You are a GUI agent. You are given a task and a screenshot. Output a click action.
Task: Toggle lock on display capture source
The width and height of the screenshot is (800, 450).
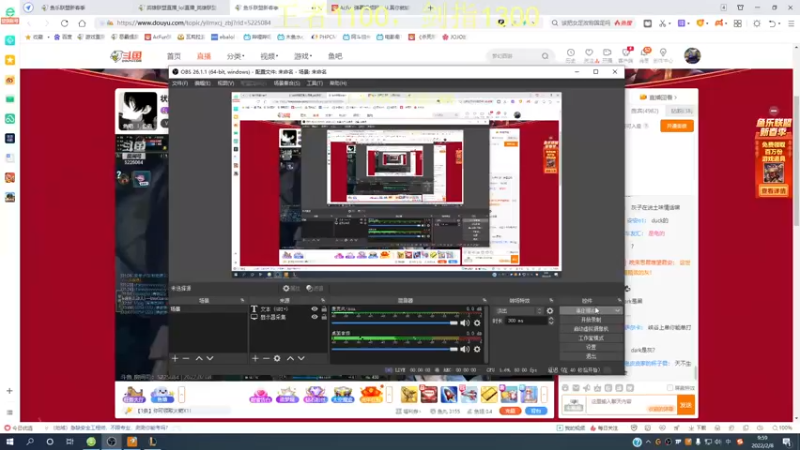324,317
